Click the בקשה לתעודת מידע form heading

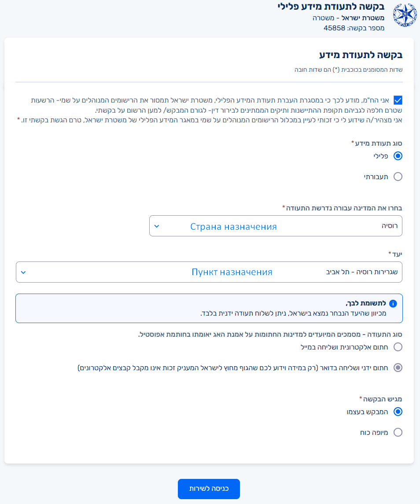tap(361, 55)
